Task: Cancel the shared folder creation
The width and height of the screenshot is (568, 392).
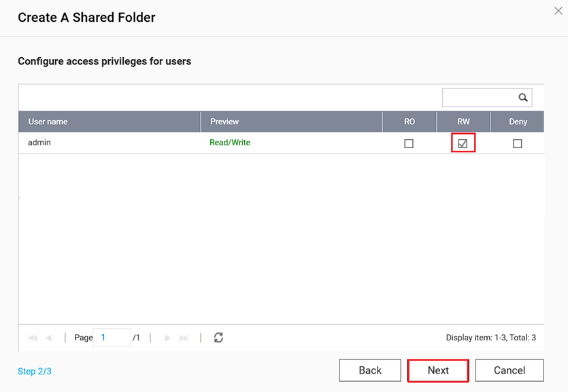Action: [509, 370]
